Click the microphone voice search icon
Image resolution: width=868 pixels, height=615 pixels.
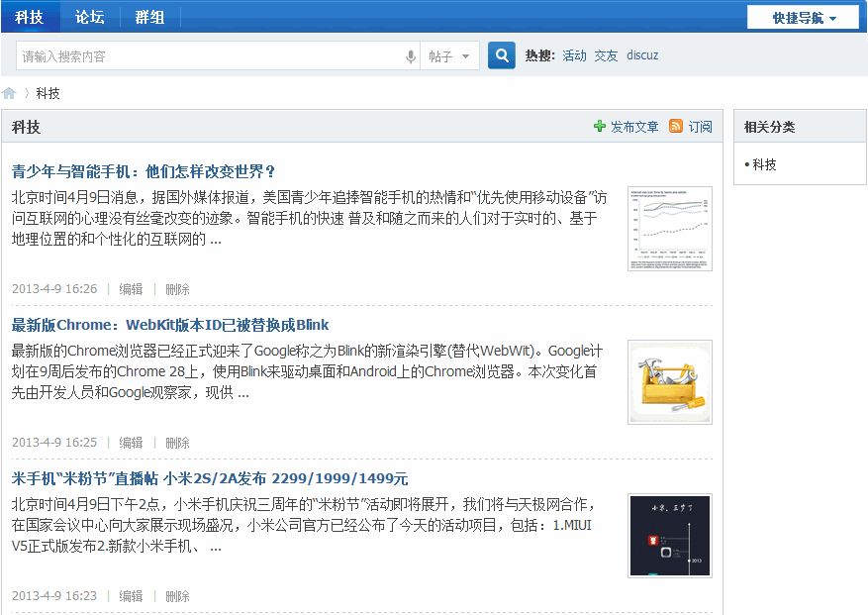tap(411, 56)
